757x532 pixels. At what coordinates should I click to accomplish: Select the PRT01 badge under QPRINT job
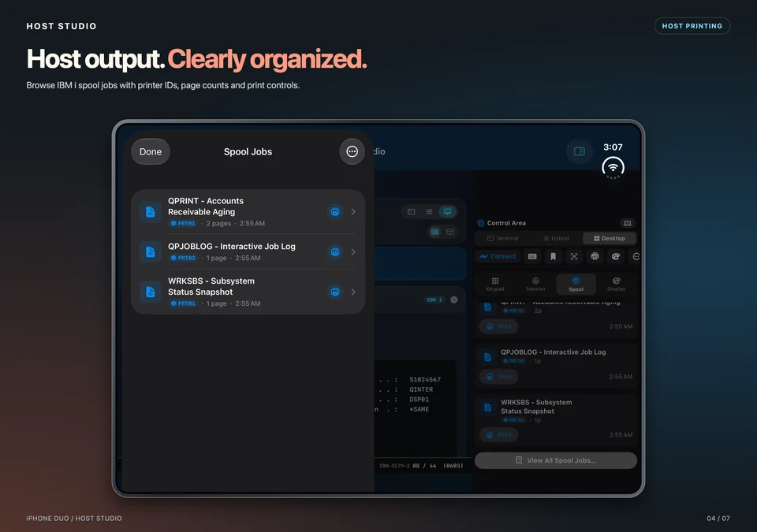point(183,224)
